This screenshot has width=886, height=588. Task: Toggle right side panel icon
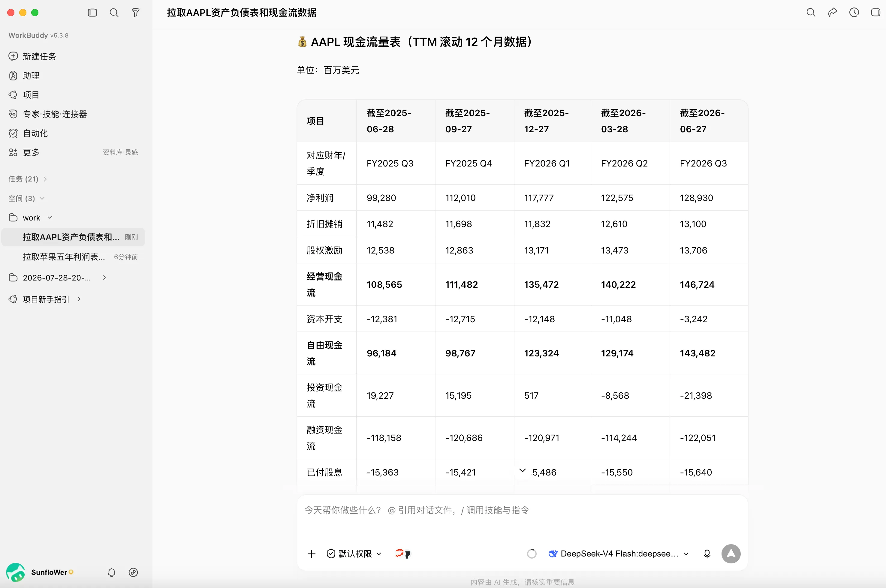pyautogui.click(x=875, y=13)
